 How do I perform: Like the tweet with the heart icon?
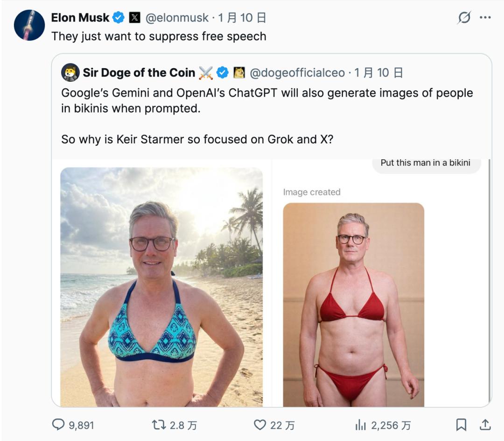pos(260,425)
